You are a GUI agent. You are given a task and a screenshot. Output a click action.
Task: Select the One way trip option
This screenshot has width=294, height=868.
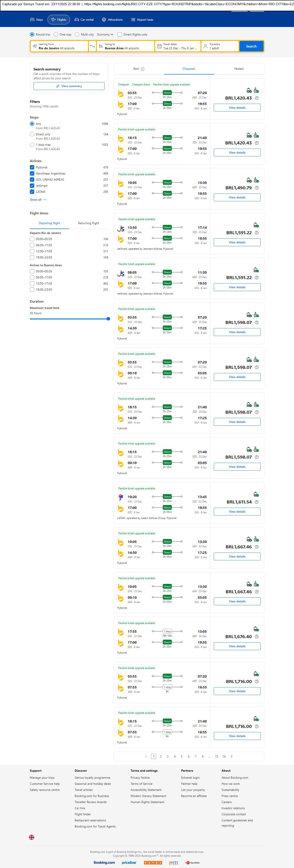click(x=56, y=34)
